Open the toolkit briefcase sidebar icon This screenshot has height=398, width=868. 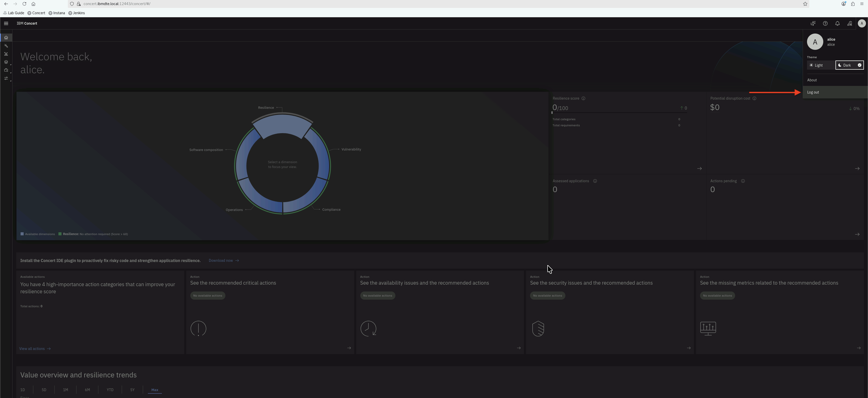pyautogui.click(x=6, y=70)
